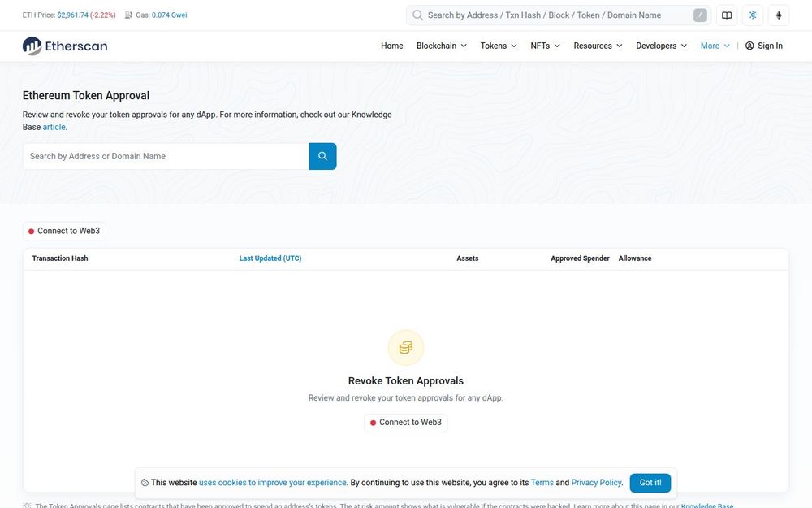Click Connect to Web3 under Revoke Token Approvals
Viewport: 812px width, 508px height.
[x=406, y=423]
